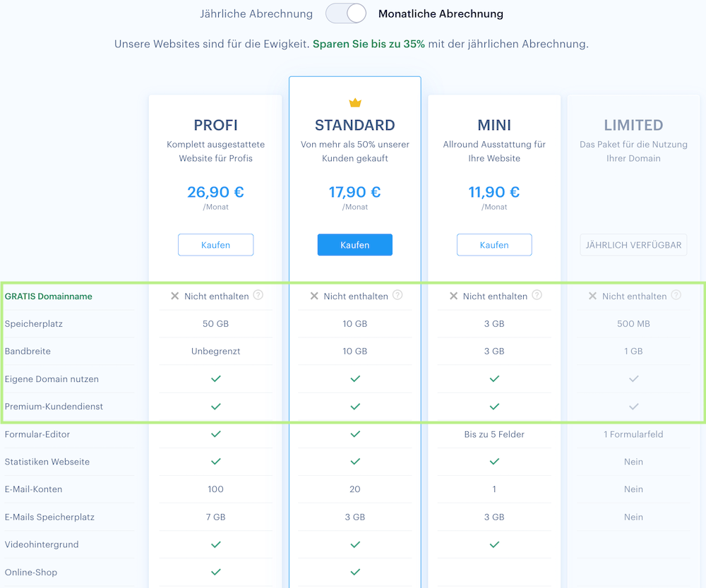Click the GRATIS Domainname row label
The image size is (706, 588).
49,296
